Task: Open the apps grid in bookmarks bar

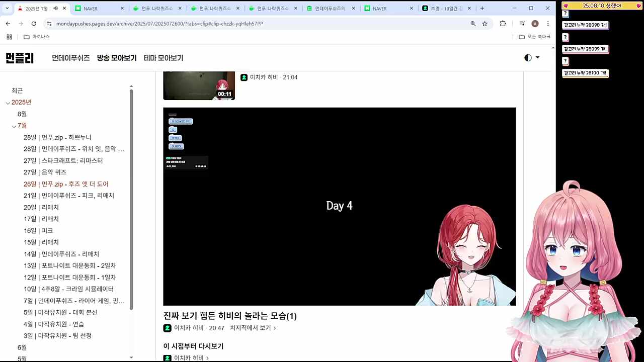Action: tap(9, 37)
